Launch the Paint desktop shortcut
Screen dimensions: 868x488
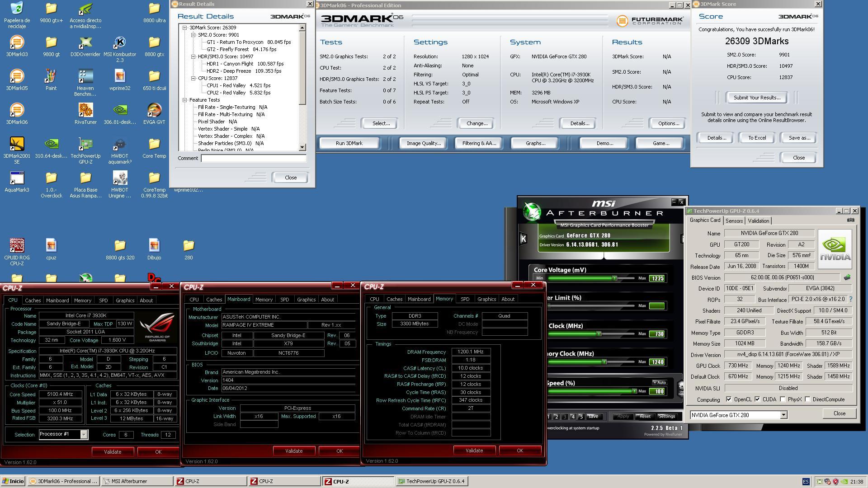coord(51,80)
